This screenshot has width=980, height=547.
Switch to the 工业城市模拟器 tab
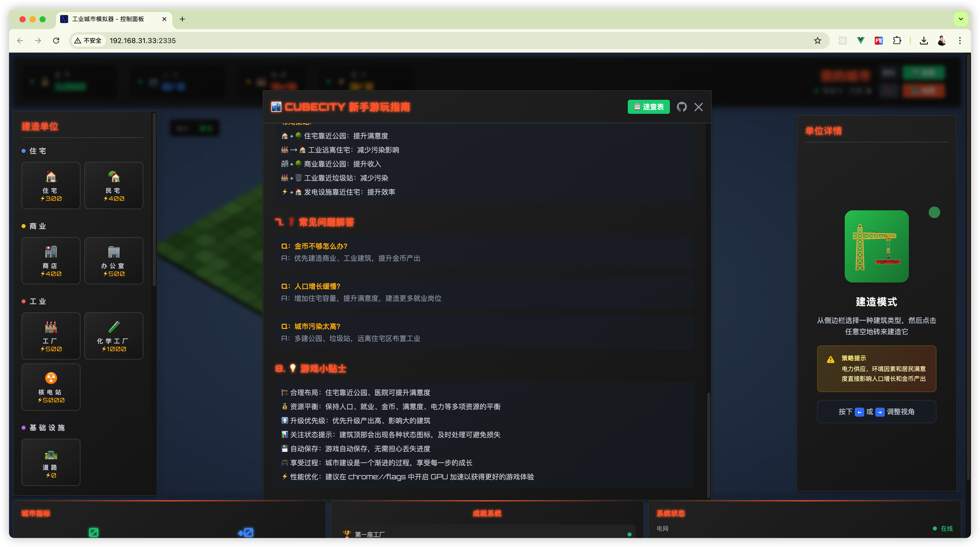pyautogui.click(x=108, y=19)
